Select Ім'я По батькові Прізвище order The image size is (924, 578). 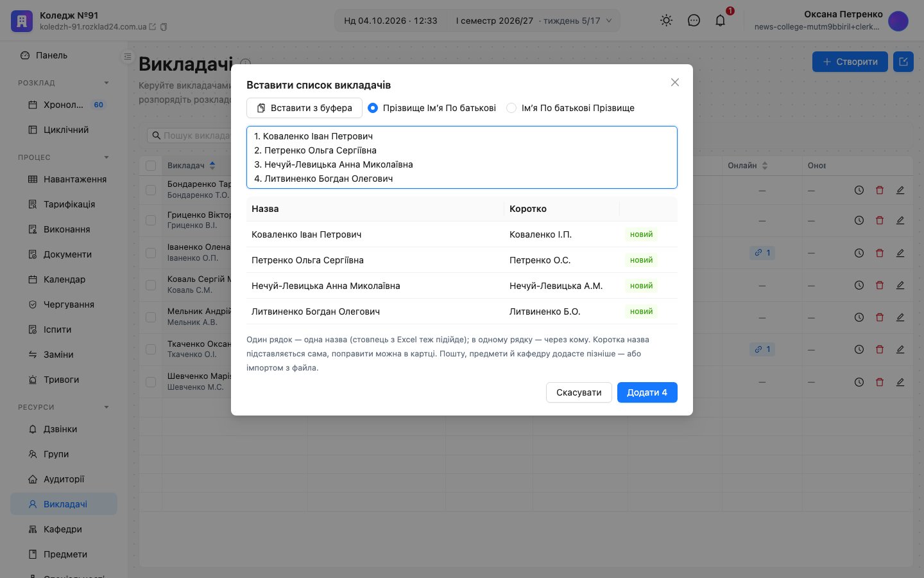pyautogui.click(x=511, y=108)
